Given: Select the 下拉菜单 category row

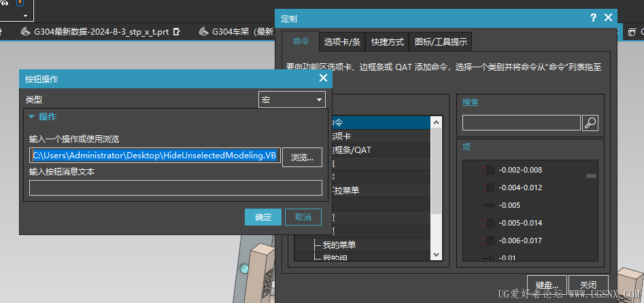Looking at the screenshot, I should (379, 190).
